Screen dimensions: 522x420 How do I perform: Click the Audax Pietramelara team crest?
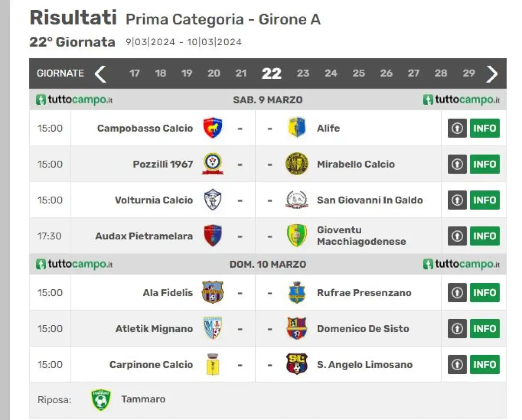tap(213, 236)
